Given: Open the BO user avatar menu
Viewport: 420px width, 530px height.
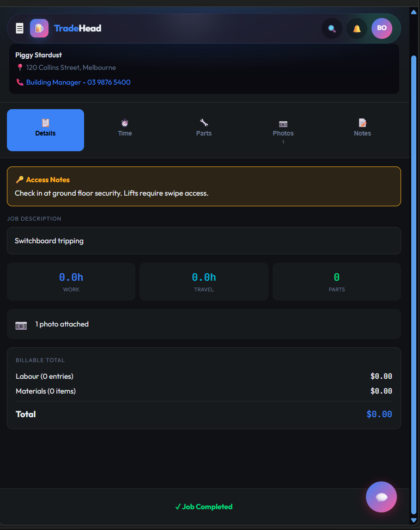Looking at the screenshot, I should coord(382,28).
